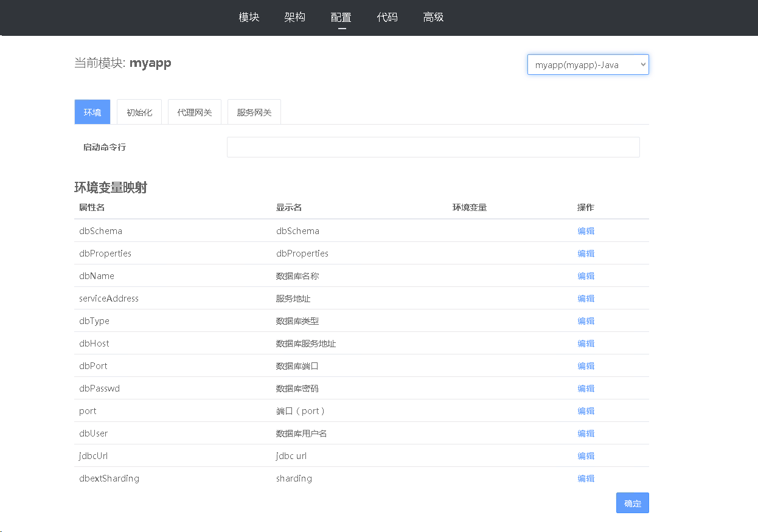Select the 配置 navigation item
This screenshot has width=758, height=532.
[x=341, y=17]
